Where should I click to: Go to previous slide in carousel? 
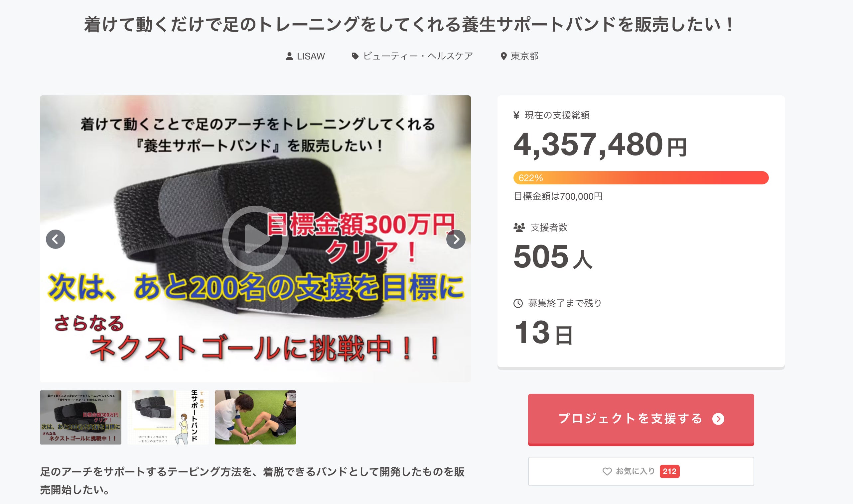pyautogui.click(x=56, y=239)
